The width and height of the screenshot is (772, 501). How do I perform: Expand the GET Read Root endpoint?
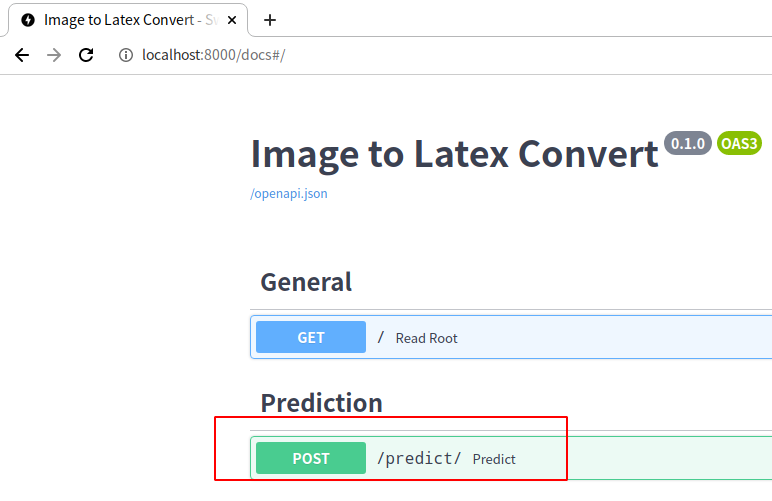pyautogui.click(x=511, y=337)
